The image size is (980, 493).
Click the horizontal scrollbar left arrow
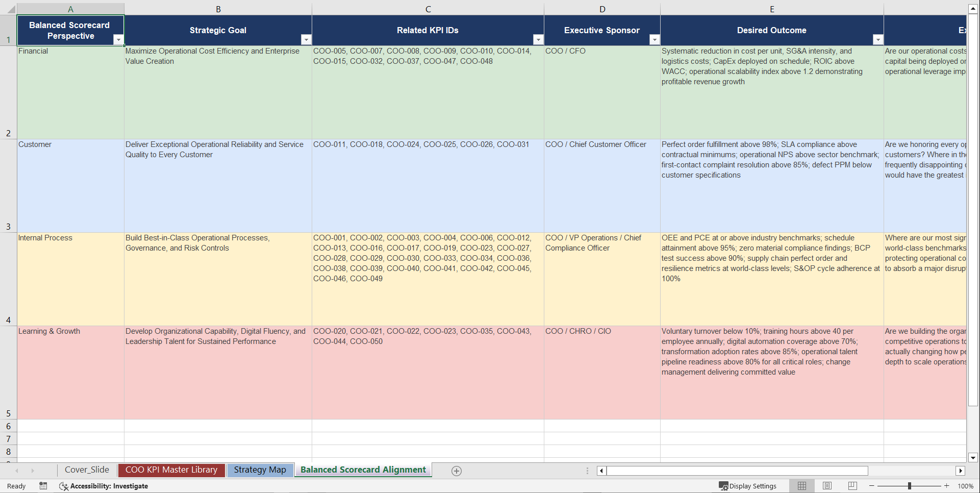click(601, 471)
